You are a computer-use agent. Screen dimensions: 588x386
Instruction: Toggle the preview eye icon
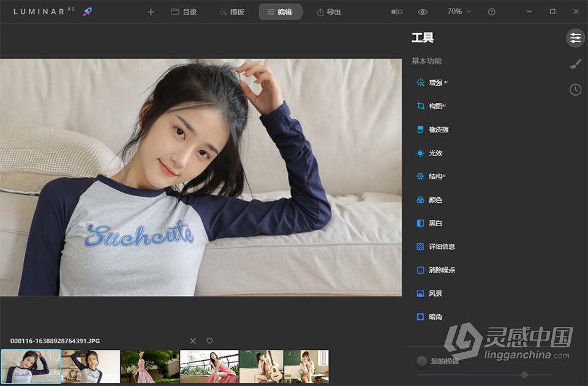(x=423, y=11)
